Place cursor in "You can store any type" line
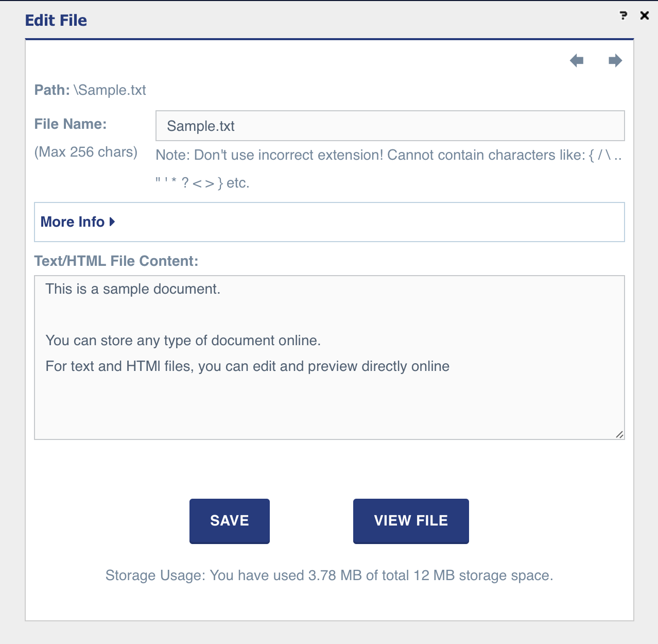Screen dimensions: 658x644 (183, 341)
